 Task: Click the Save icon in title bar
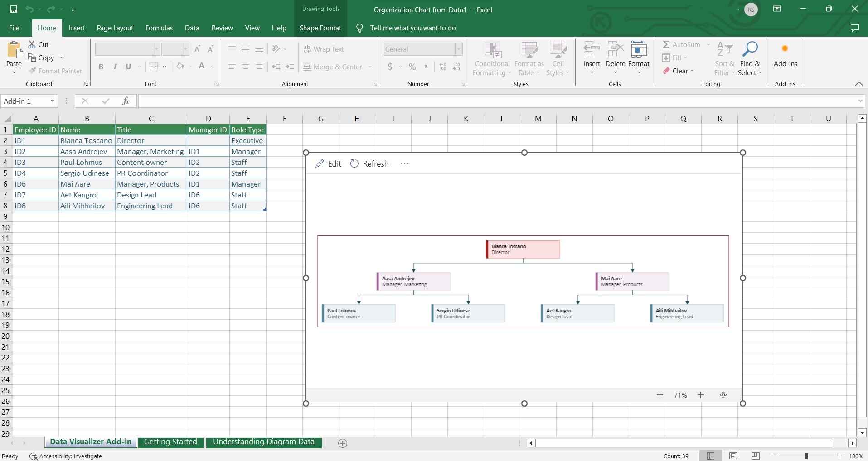[x=13, y=9]
